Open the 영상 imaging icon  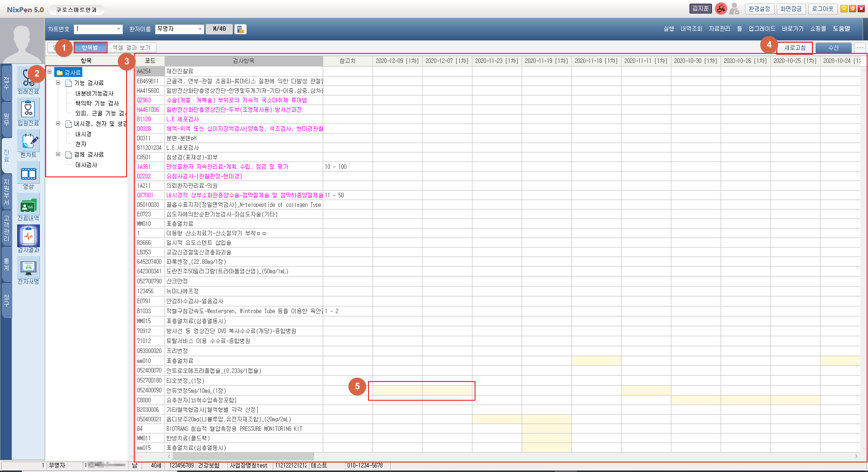click(x=28, y=173)
